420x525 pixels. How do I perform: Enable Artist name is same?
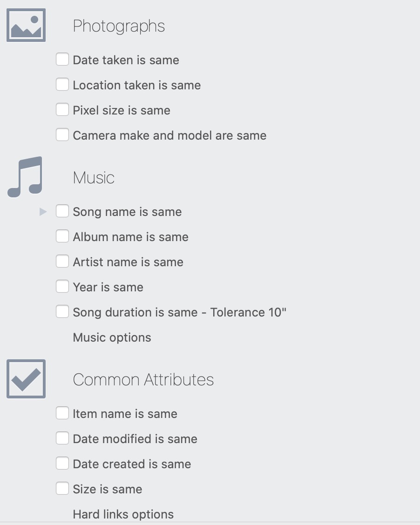(62, 261)
